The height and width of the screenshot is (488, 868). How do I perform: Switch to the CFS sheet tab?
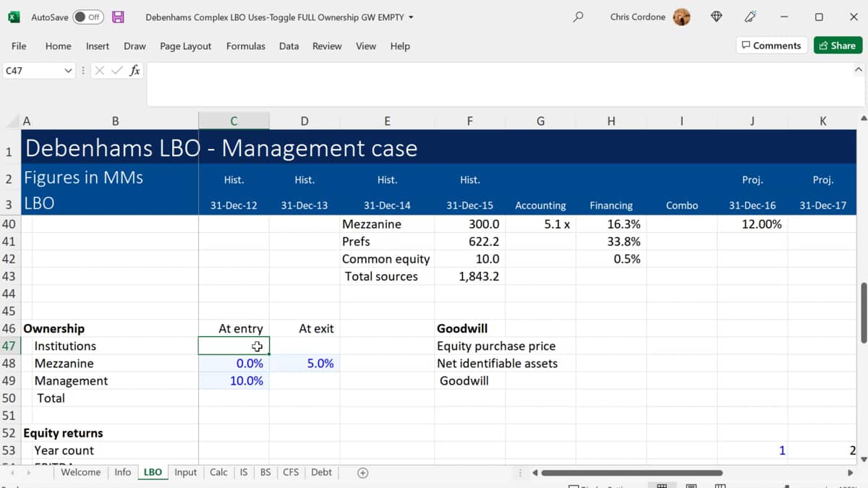[x=291, y=472]
